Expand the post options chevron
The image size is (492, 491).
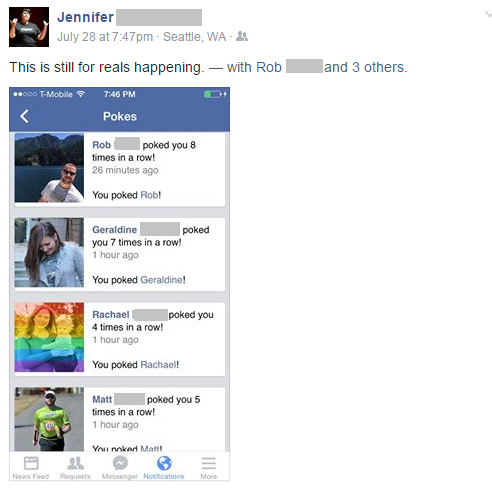pos(488,14)
